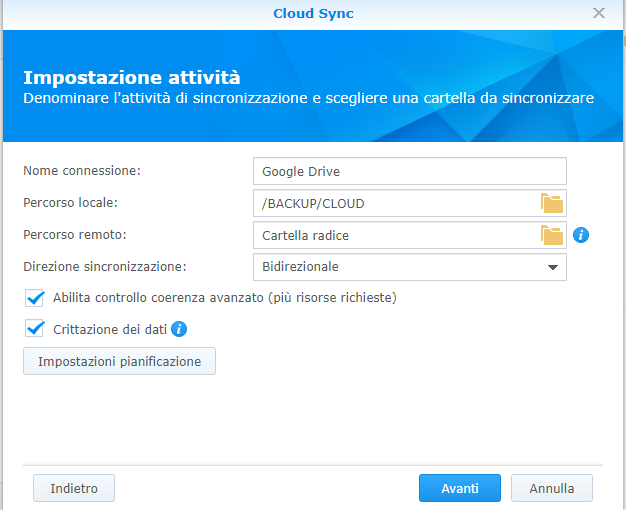Go back with Indietro button

click(x=74, y=488)
